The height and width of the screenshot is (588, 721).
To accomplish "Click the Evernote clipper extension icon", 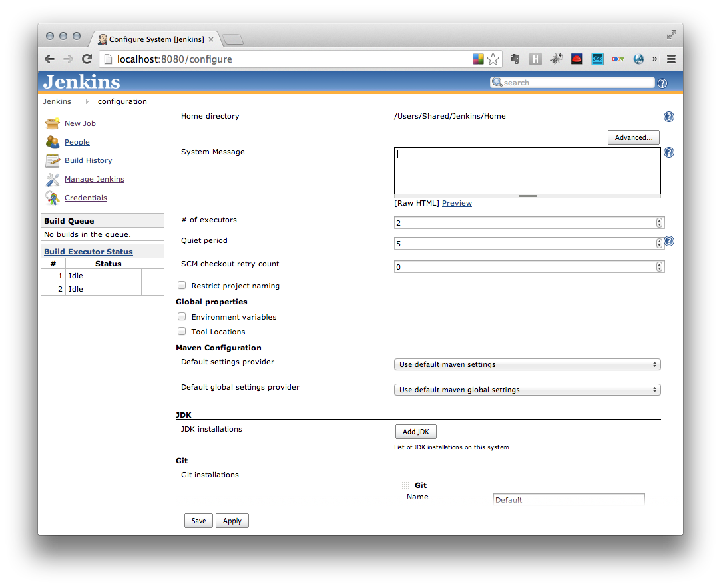I will point(515,59).
